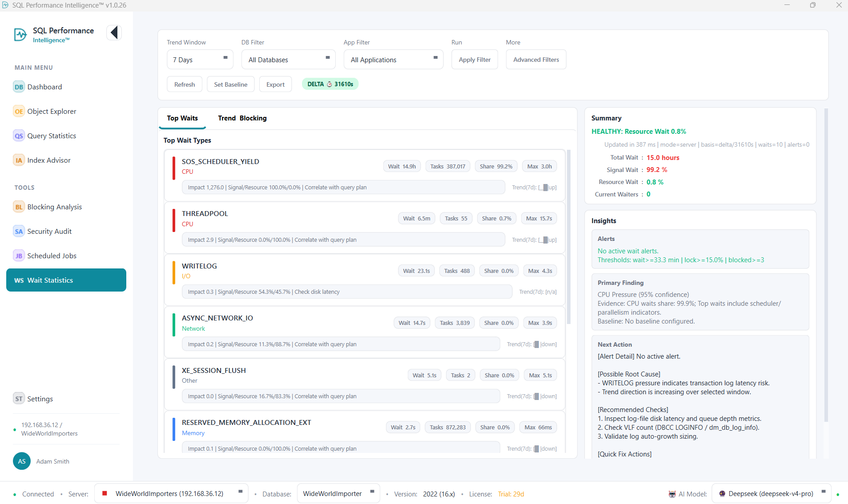Open Advanced Filters

[536, 60]
